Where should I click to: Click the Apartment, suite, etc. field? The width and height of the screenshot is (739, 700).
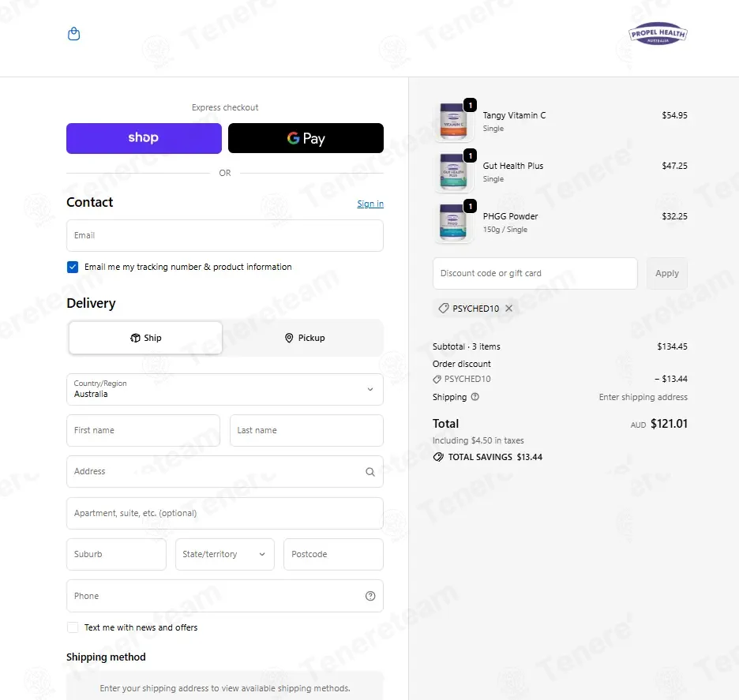[x=225, y=513]
